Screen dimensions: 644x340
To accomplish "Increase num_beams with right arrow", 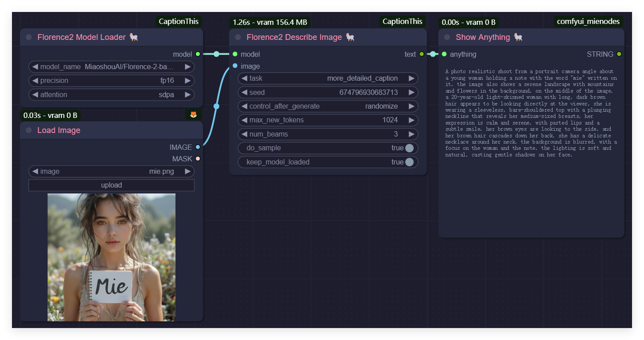I will 412,134.
